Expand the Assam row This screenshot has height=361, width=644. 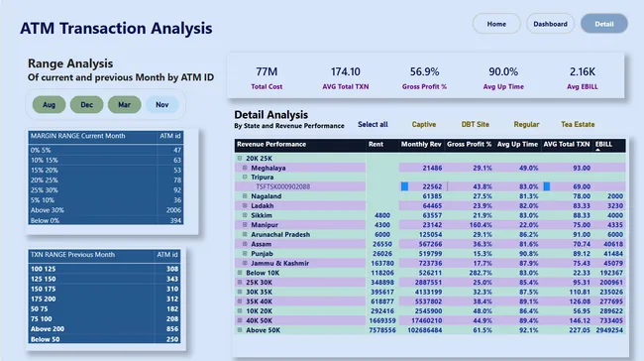click(x=245, y=244)
